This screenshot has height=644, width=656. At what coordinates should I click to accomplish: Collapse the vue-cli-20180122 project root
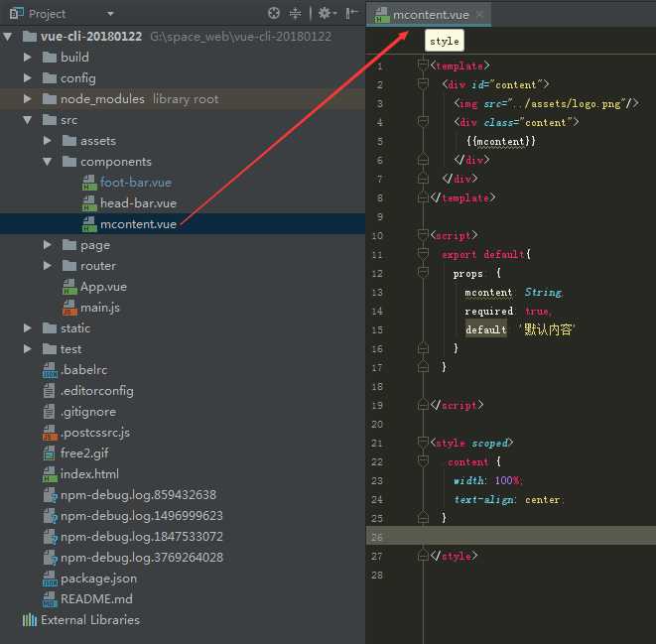(x=8, y=37)
